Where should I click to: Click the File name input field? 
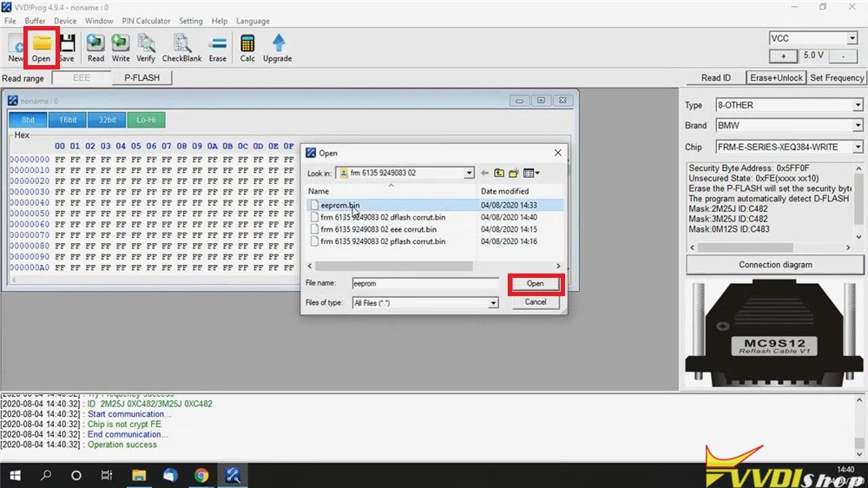tap(425, 284)
